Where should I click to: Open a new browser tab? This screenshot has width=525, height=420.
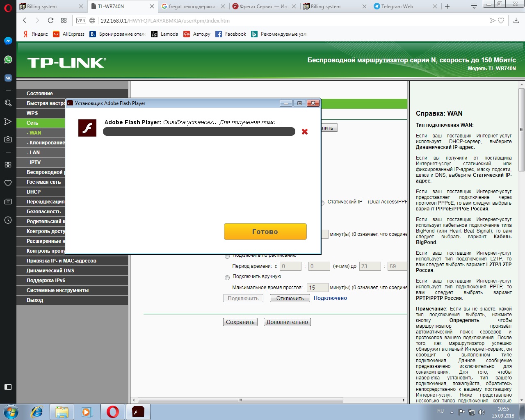pos(447,7)
